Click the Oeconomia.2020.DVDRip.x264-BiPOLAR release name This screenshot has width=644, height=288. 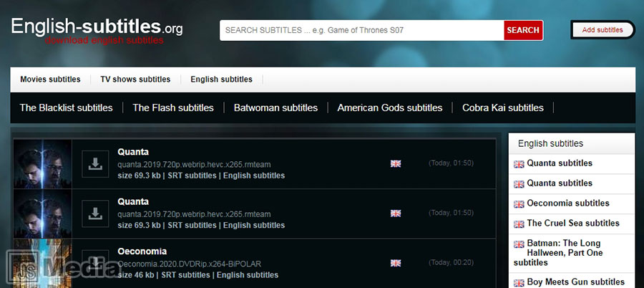click(x=190, y=264)
